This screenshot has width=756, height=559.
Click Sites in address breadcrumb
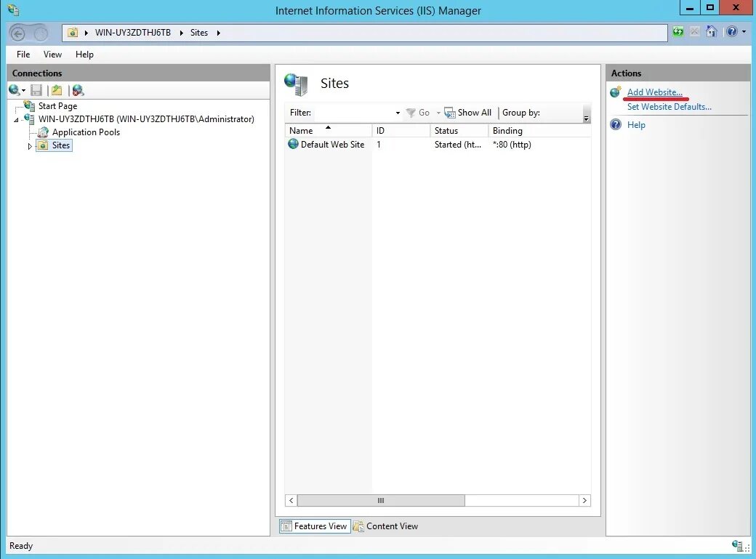click(199, 33)
